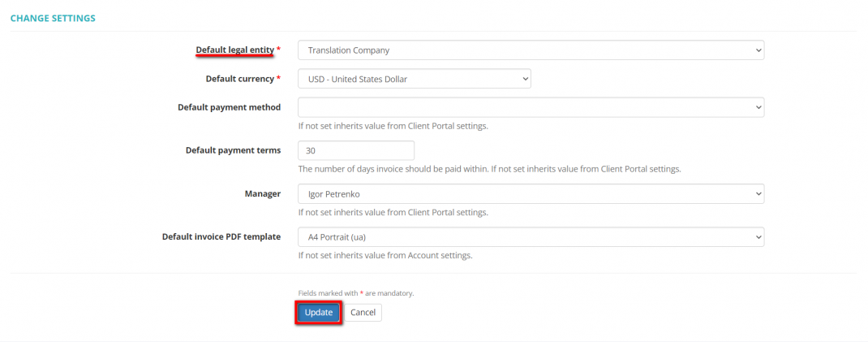Open the Manager dropdown showing Igor Petrenko

(531, 193)
